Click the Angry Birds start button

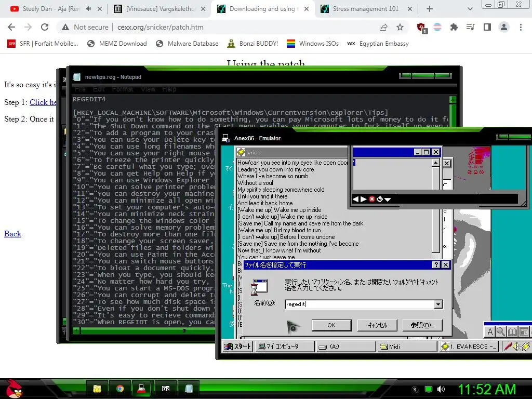(14, 389)
